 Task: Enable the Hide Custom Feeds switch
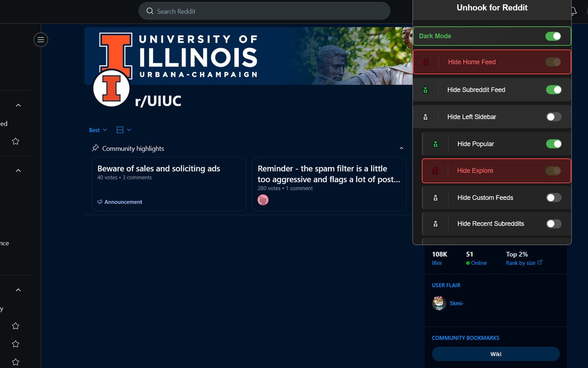click(554, 198)
